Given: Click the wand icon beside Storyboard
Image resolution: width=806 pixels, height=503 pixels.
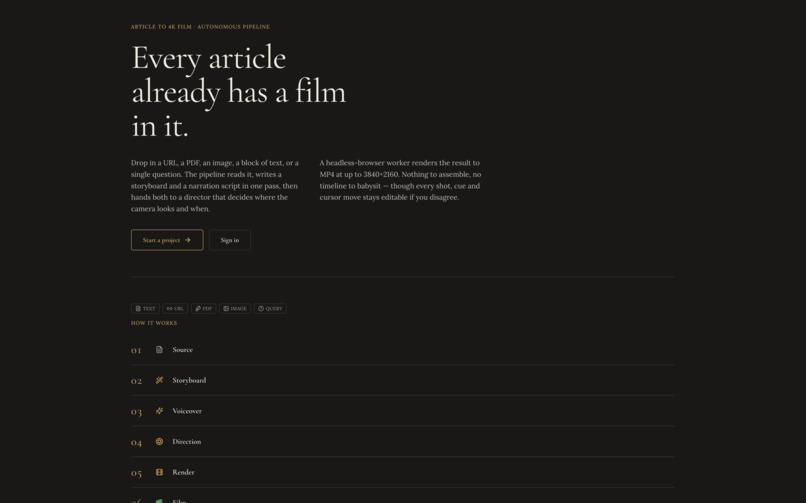Looking at the screenshot, I should pos(159,380).
